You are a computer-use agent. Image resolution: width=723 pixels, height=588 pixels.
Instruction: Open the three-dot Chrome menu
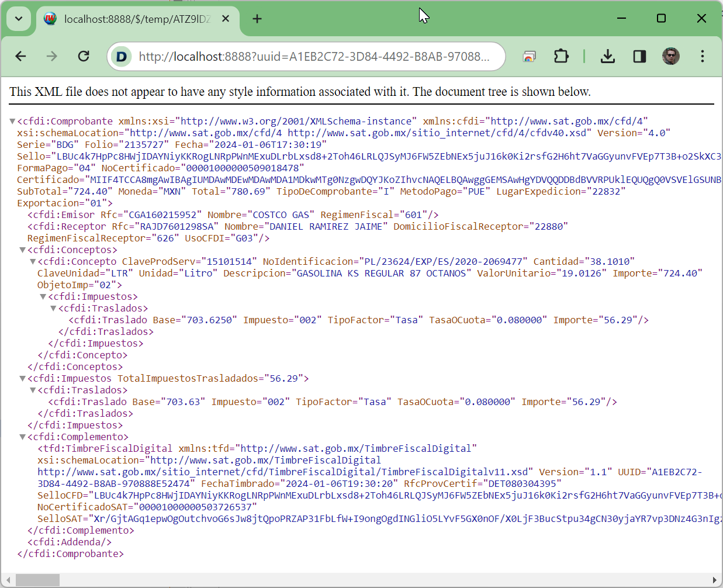pyautogui.click(x=702, y=56)
